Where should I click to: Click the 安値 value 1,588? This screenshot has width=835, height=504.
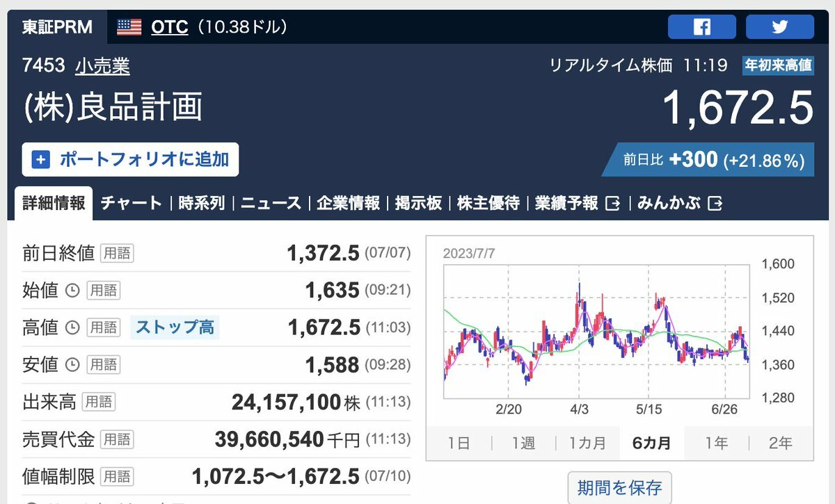click(x=333, y=364)
